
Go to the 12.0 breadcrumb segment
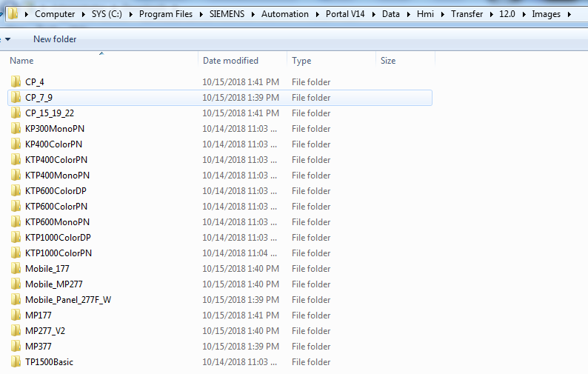tap(507, 14)
